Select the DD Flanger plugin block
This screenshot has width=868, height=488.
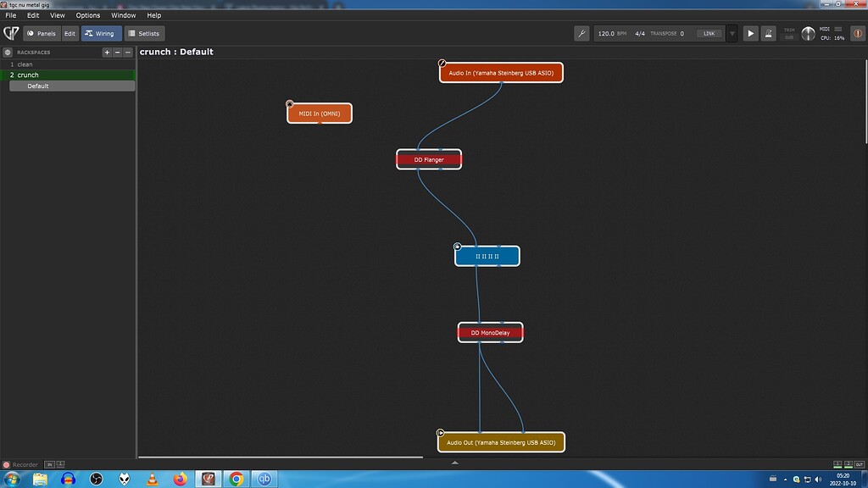click(x=429, y=159)
